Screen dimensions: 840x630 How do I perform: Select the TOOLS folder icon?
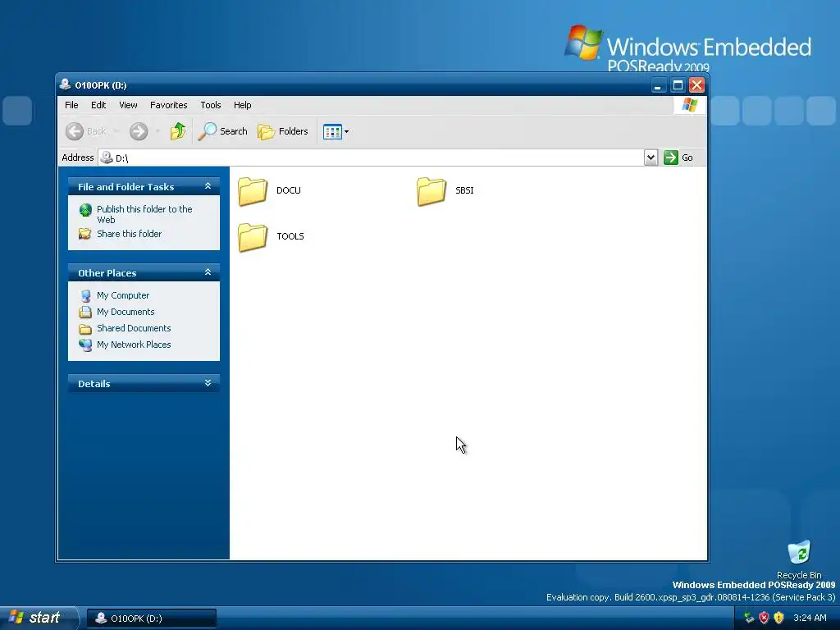[x=253, y=237]
